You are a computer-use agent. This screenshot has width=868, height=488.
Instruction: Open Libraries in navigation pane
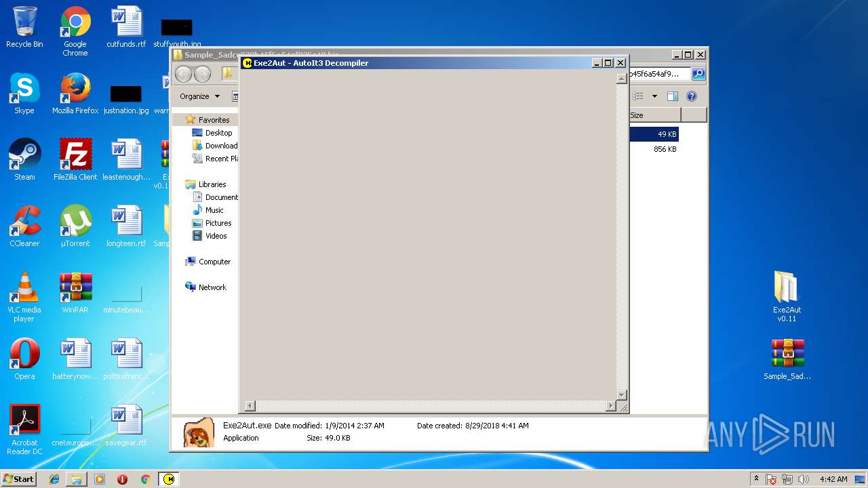(212, 184)
